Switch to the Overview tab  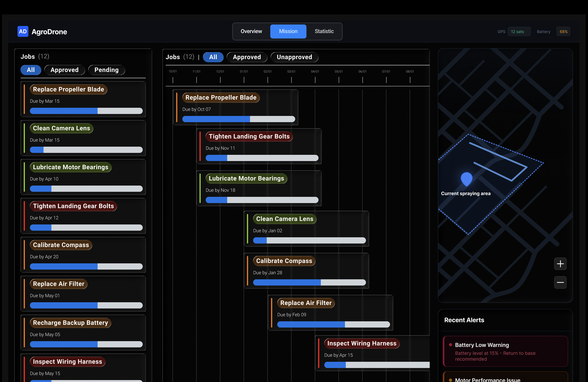[x=251, y=31]
